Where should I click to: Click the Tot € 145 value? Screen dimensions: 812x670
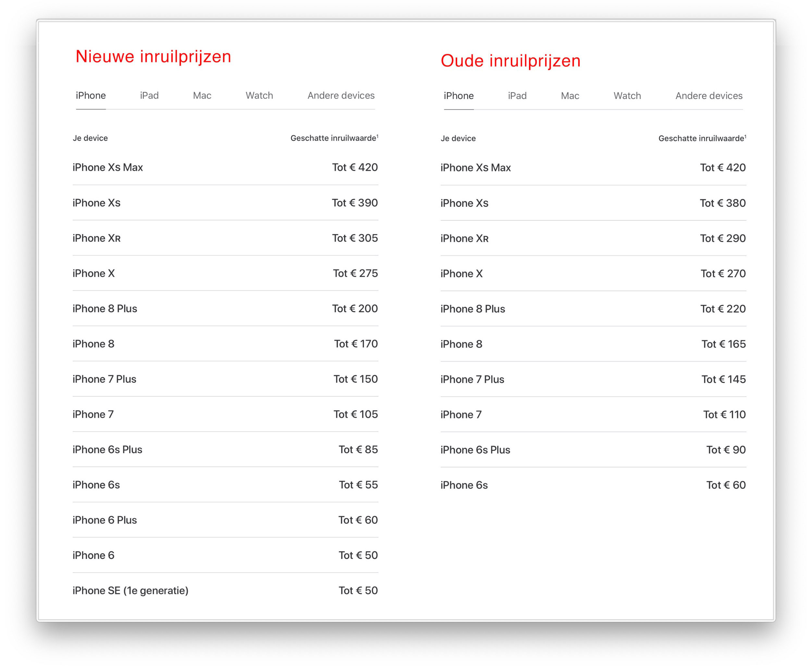(724, 379)
